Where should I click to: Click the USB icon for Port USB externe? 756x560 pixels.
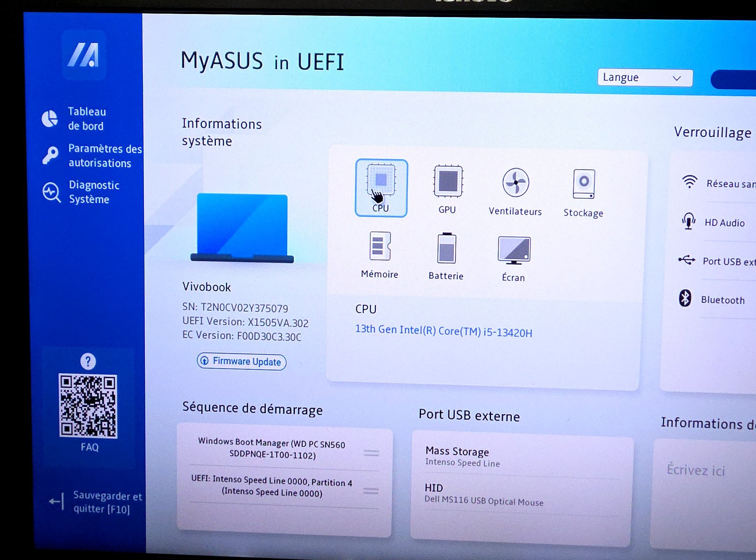[687, 260]
